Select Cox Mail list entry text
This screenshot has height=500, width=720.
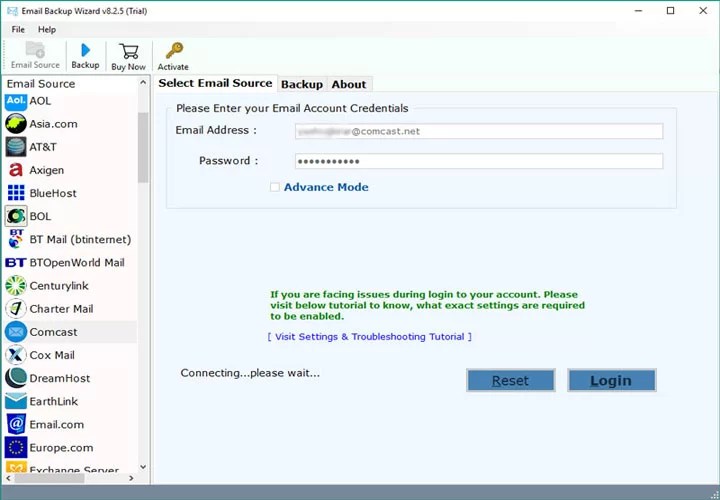52,355
